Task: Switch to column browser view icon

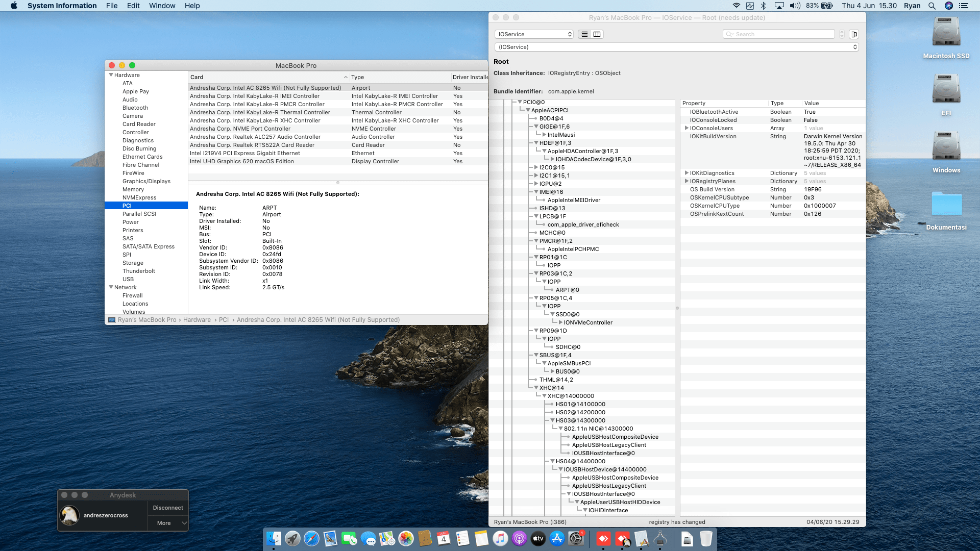Action: click(x=597, y=34)
